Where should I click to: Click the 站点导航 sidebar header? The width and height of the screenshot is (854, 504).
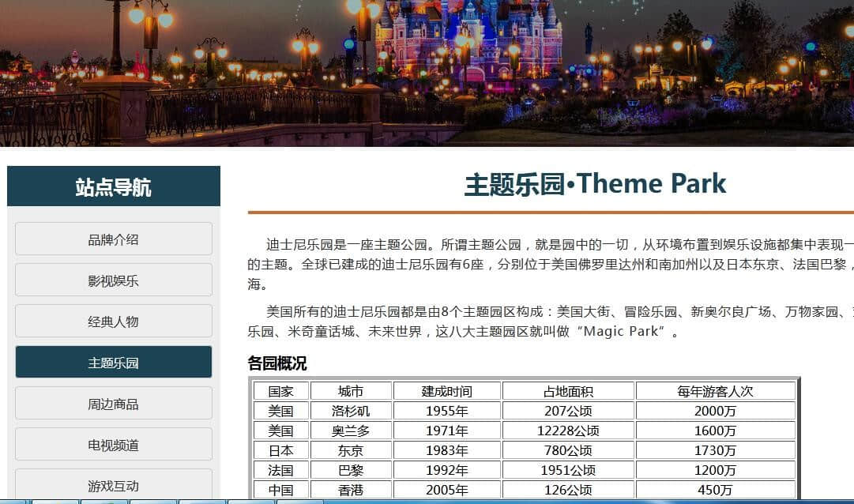pyautogui.click(x=113, y=187)
